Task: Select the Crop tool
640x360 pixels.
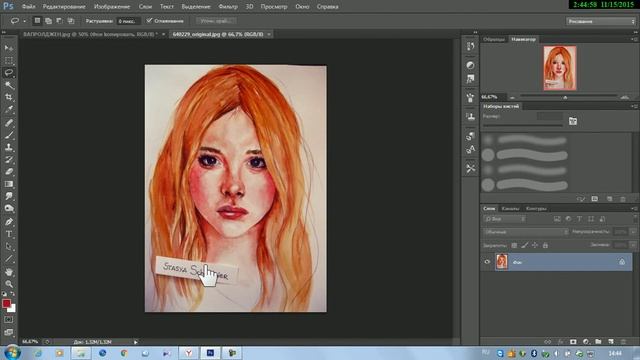Action: (9, 97)
